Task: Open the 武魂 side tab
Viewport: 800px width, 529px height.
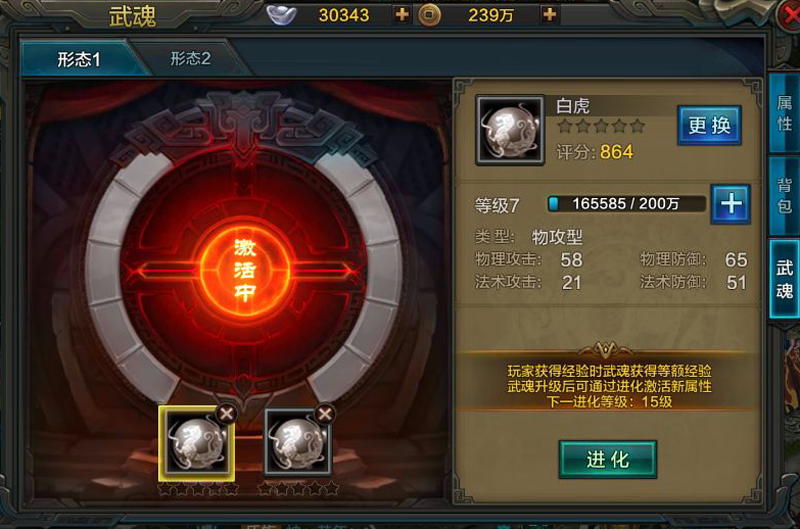Action: pyautogui.click(x=784, y=279)
